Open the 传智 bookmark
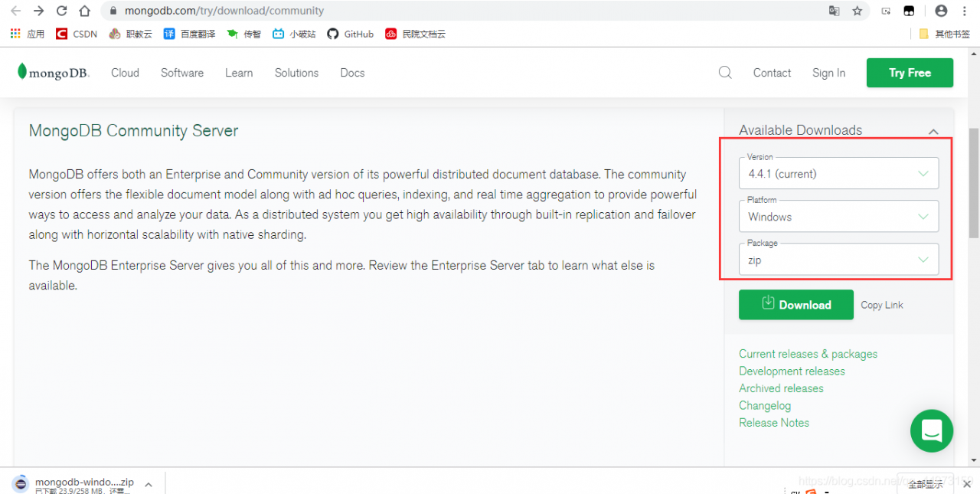This screenshot has width=980, height=494. [244, 34]
